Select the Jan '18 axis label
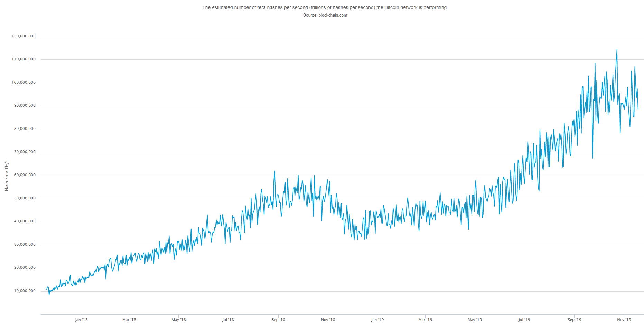The image size is (644, 332). [x=82, y=320]
